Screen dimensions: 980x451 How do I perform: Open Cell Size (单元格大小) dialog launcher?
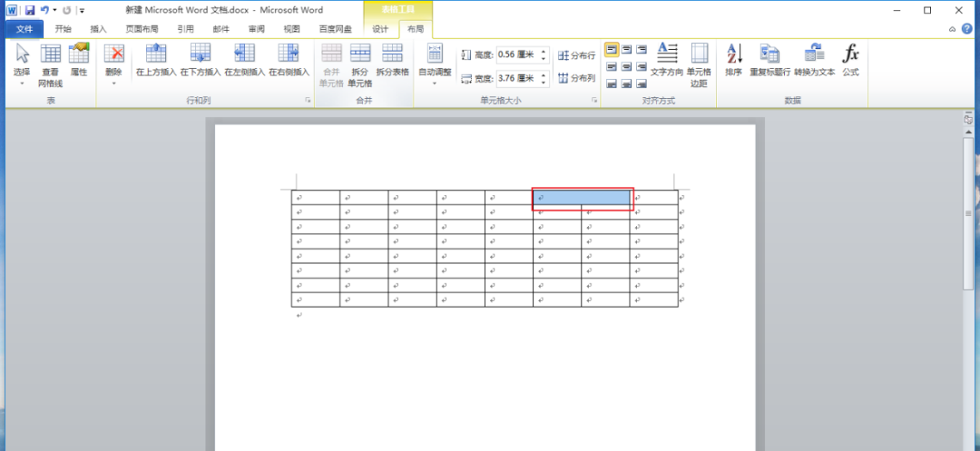[x=593, y=100]
